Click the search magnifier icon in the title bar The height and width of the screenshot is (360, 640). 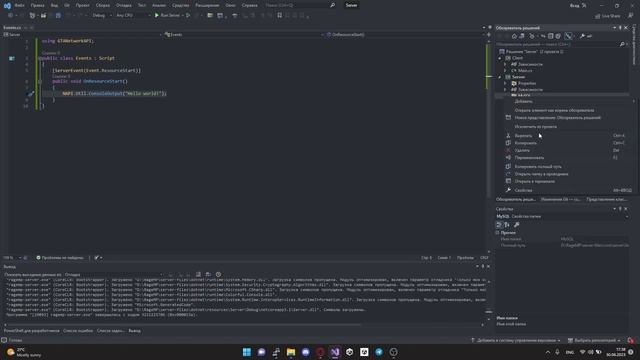332,5
